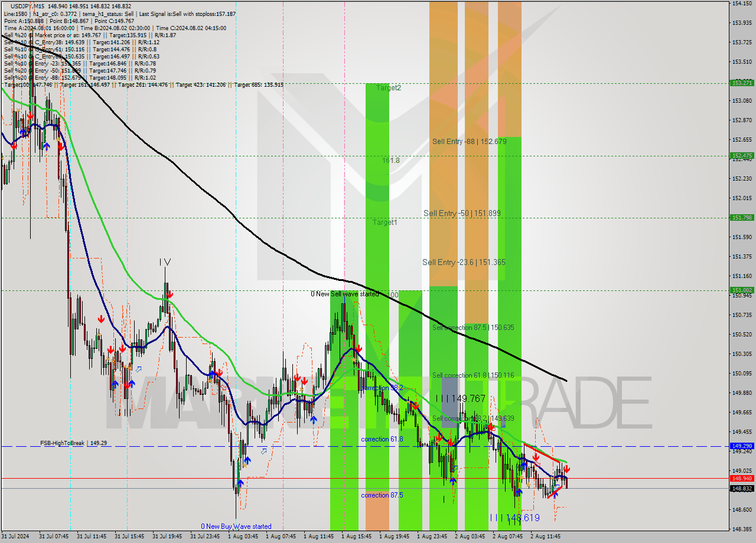Screen dimensions: 756x543
Task: Select the 'I I I 149.767' wave label
Action: click(x=461, y=399)
